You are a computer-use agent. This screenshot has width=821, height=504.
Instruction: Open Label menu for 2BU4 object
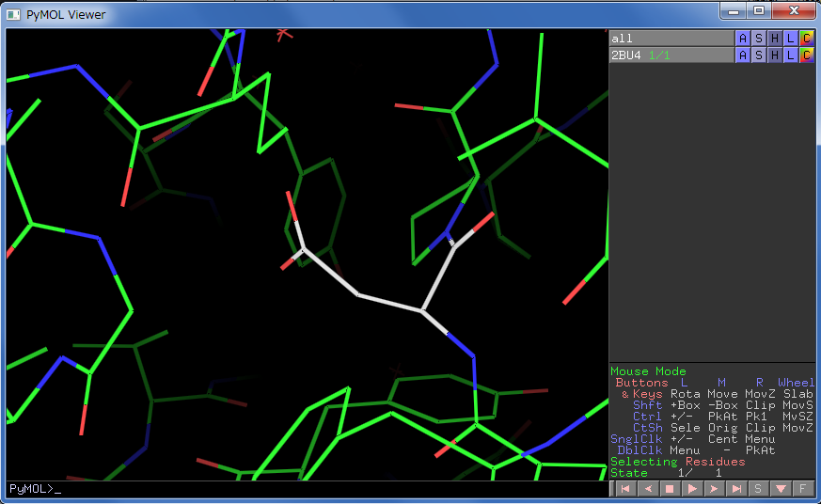(790, 55)
